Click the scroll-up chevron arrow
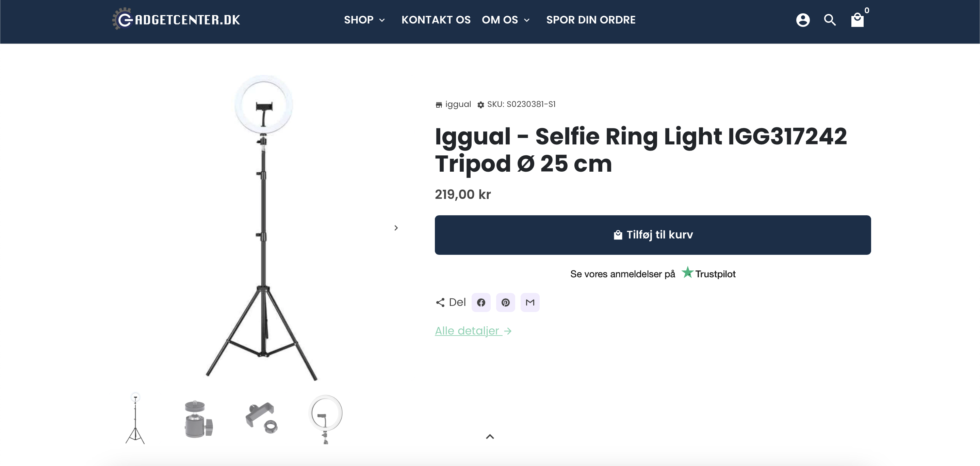980x466 pixels. (x=490, y=436)
